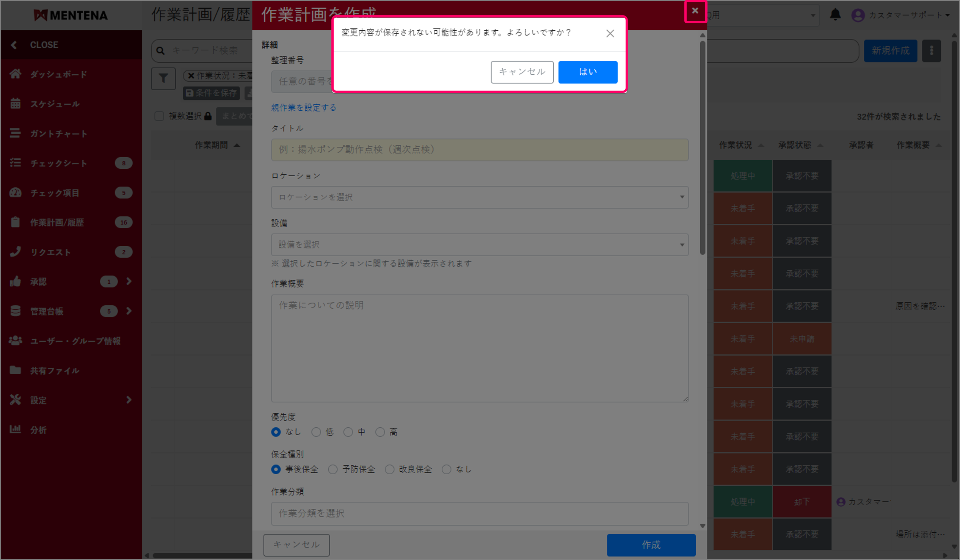The width and height of the screenshot is (960, 560).
Task: Click はい to confirm discarding changes
Action: (x=587, y=72)
